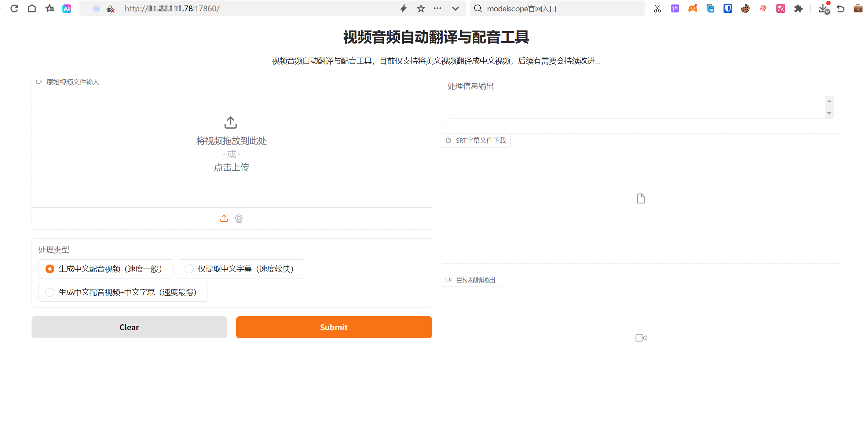Expand the address bar dropdown chevron
The height and width of the screenshot is (430, 868).
click(x=455, y=8)
